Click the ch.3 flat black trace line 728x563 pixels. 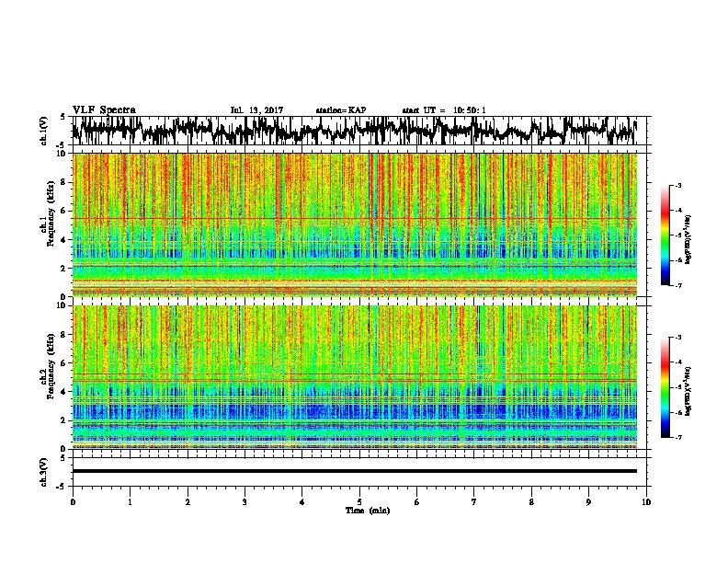click(355, 471)
